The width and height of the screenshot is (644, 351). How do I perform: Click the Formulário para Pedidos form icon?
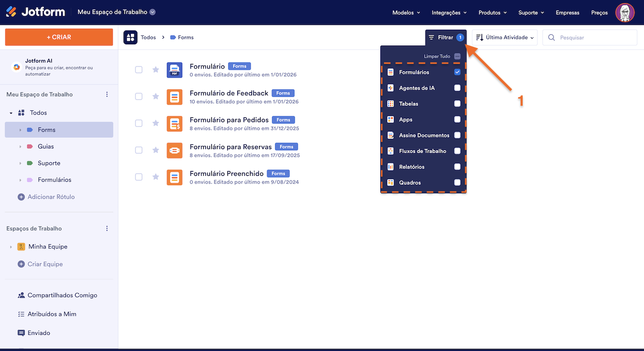click(175, 123)
